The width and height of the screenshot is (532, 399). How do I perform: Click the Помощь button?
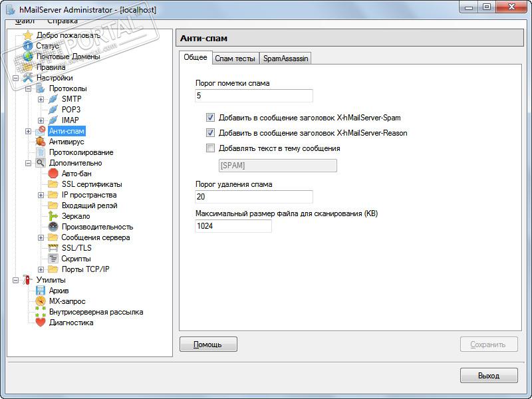click(208, 344)
